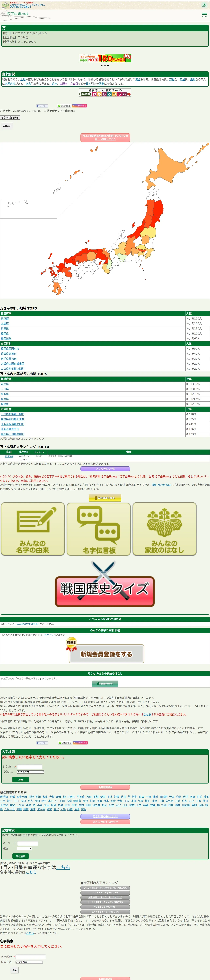Open the みんなの名字の由来 tile
The width and height of the screenshot is (210, 980).
(33, 529)
